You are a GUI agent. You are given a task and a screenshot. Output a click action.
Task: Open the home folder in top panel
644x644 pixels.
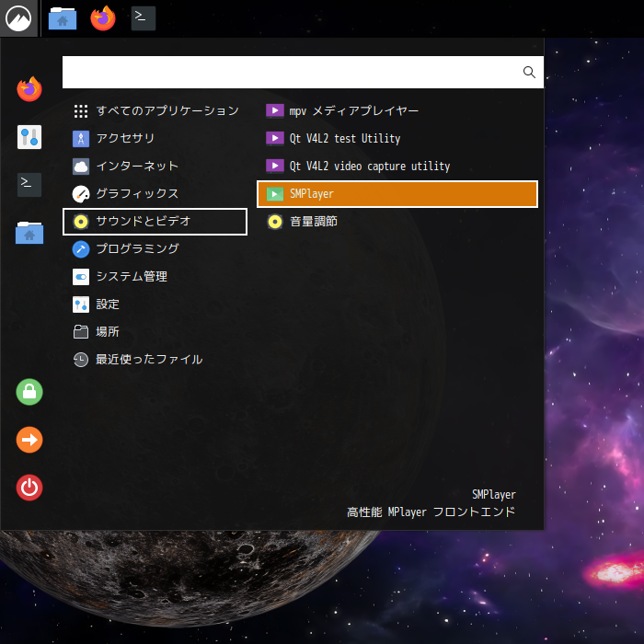(63, 18)
